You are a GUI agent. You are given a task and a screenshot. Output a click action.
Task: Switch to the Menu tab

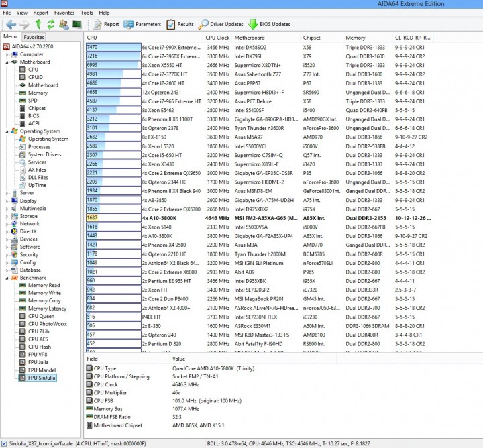10,36
